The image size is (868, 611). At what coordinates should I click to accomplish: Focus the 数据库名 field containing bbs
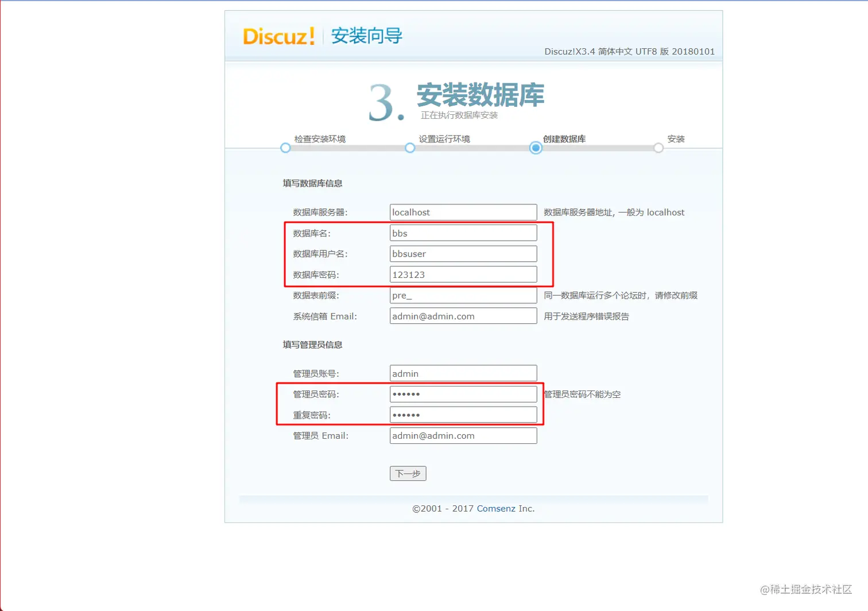click(463, 233)
